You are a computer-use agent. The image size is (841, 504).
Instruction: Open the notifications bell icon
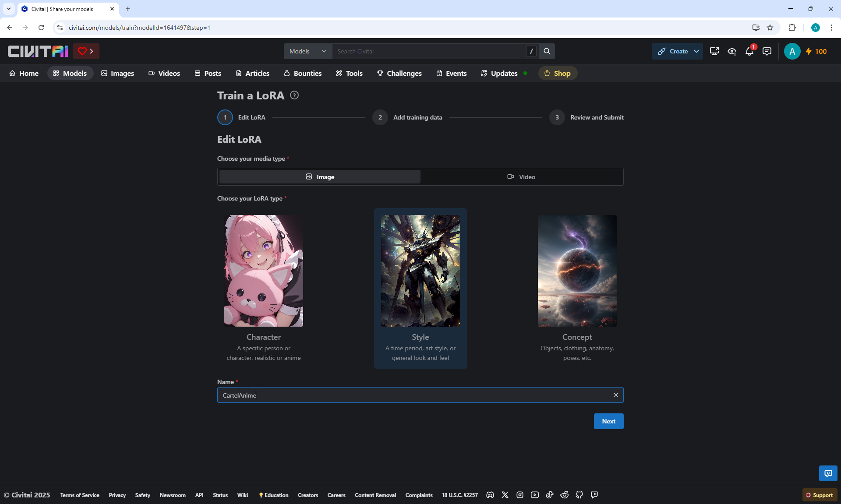(x=749, y=52)
